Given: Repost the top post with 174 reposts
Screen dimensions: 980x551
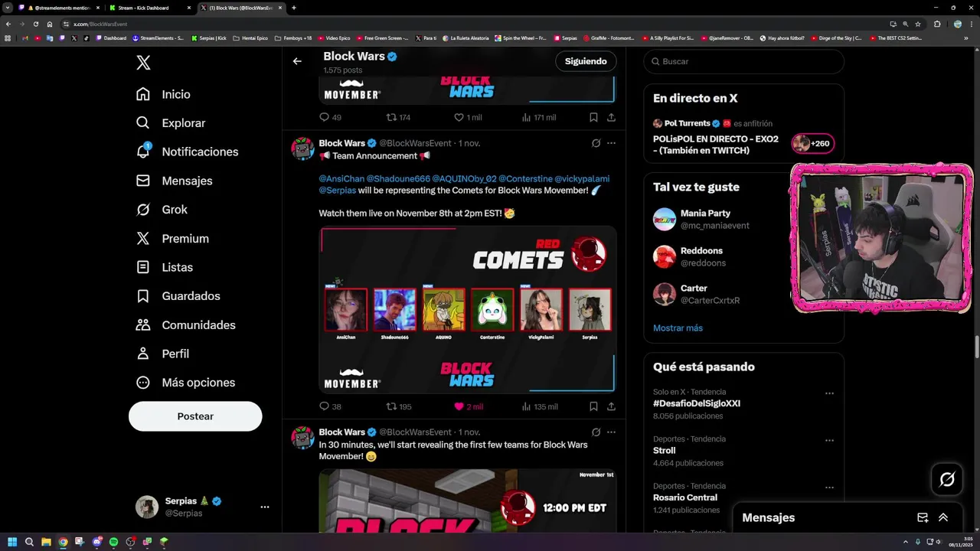Looking at the screenshot, I should click(399, 117).
